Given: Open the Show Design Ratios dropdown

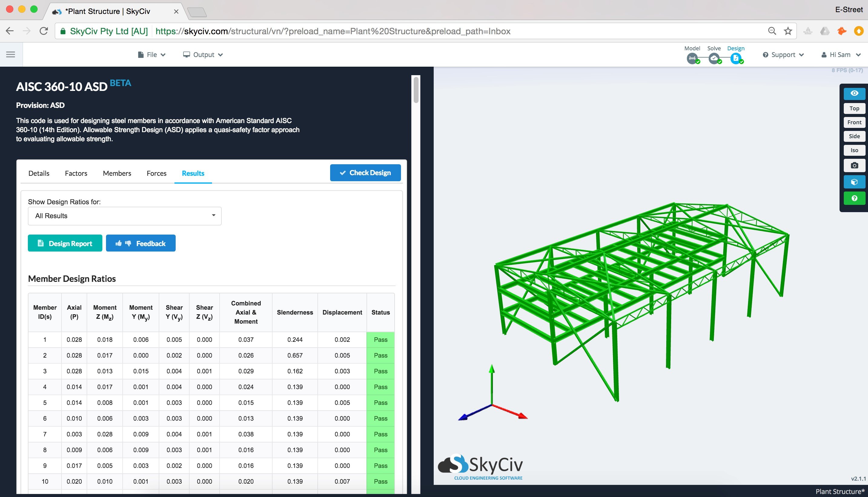Looking at the screenshot, I should [x=124, y=216].
